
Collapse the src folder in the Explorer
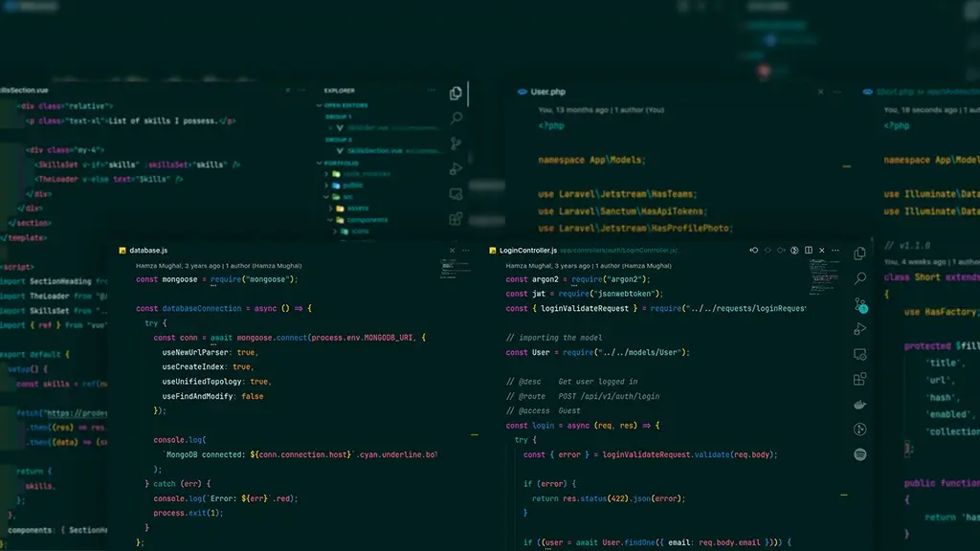327,196
